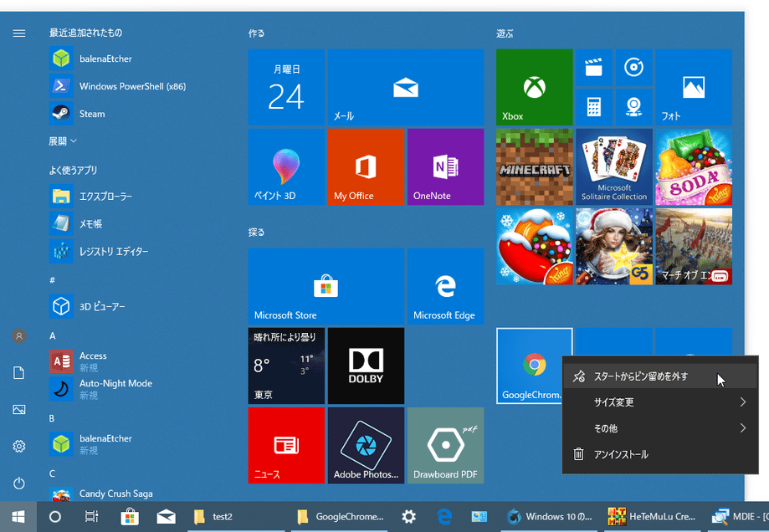Image resolution: width=769 pixels, height=532 pixels.
Task: Launch the マーチ オブ エンパイア game tile
Action: coord(694,247)
